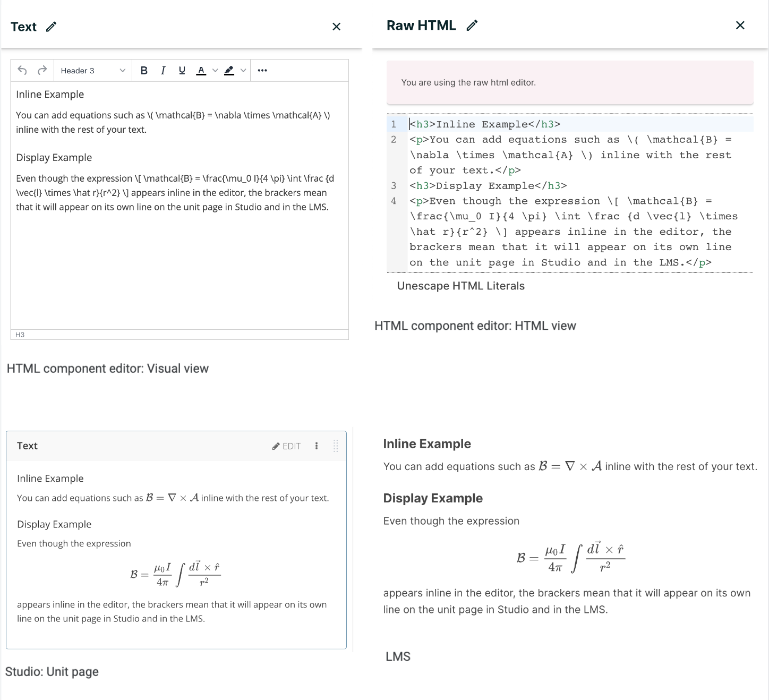The image size is (769, 700).
Task: Open the kebab menu on the Text component
Action: (317, 446)
